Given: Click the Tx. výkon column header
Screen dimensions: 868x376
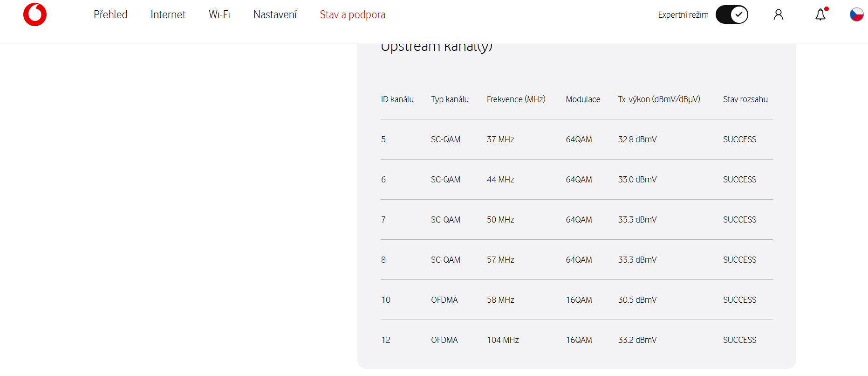Looking at the screenshot, I should coord(659,99).
